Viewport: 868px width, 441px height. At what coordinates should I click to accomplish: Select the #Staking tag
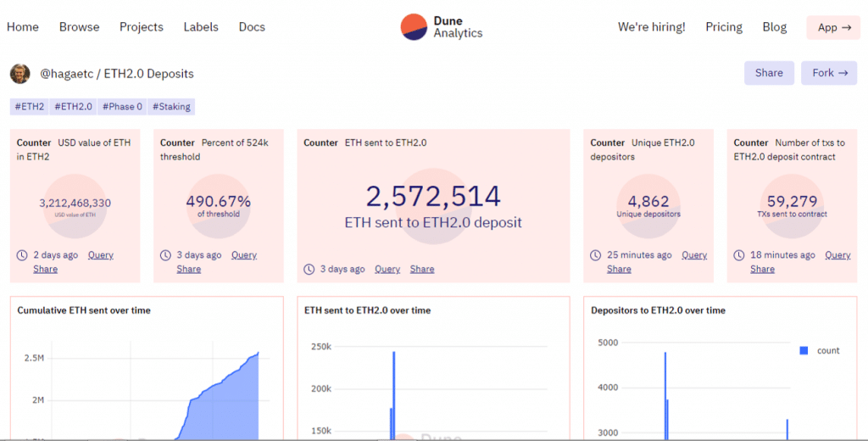(x=171, y=106)
